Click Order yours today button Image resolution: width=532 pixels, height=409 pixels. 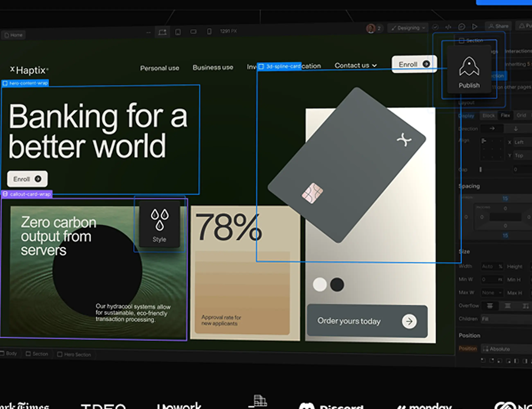(x=367, y=321)
